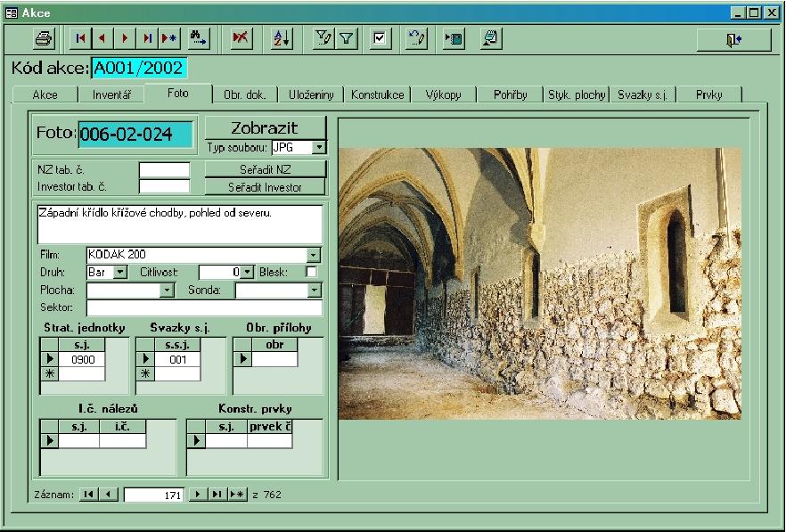Image resolution: width=786 pixels, height=532 pixels.
Task: Open the Typ souboru dropdown
Action: click(319, 148)
